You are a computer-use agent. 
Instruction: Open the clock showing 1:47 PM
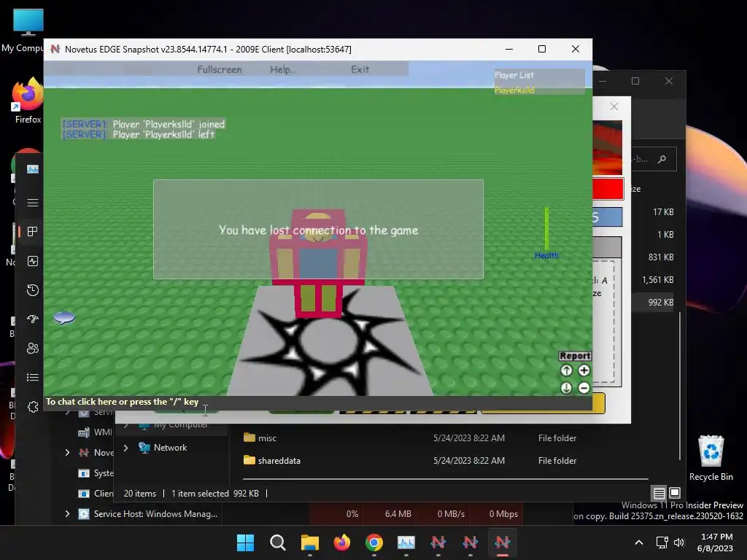click(x=715, y=542)
